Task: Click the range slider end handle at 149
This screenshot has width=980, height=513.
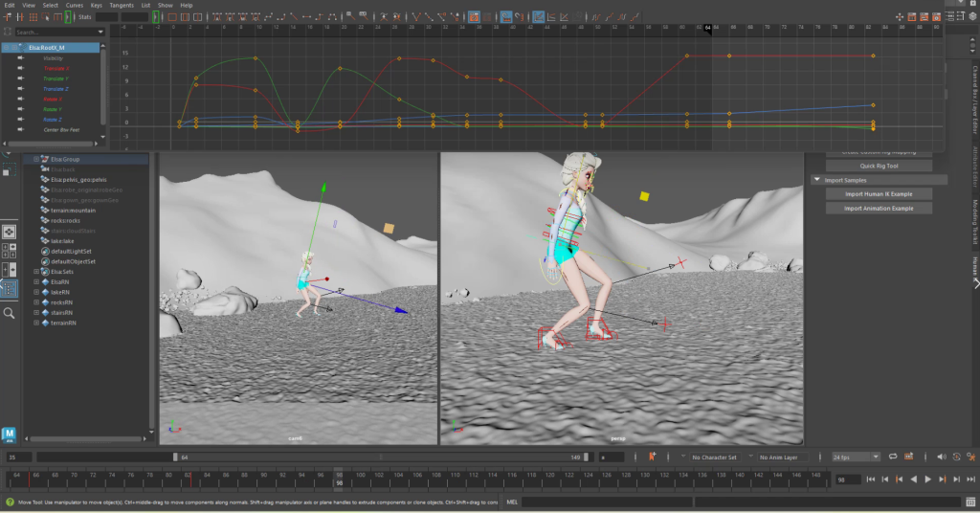Action: pyautogui.click(x=586, y=457)
